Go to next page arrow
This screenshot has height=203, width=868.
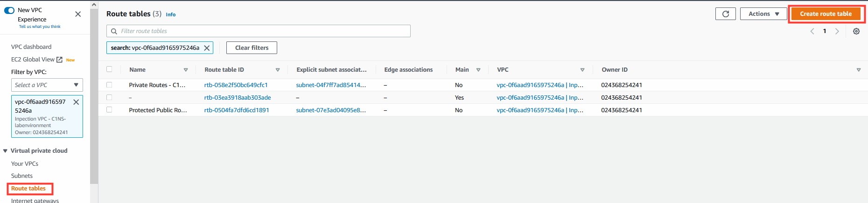pyautogui.click(x=837, y=31)
